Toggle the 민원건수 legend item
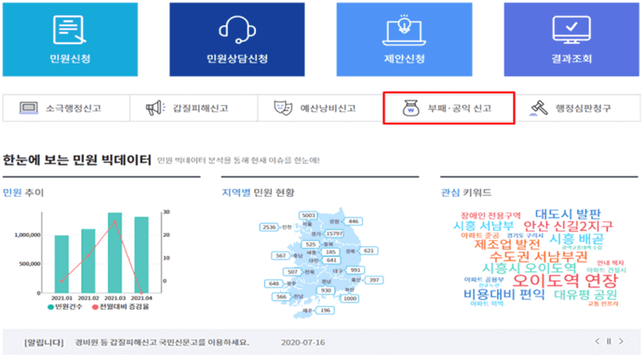The image size is (644, 358). [65, 307]
